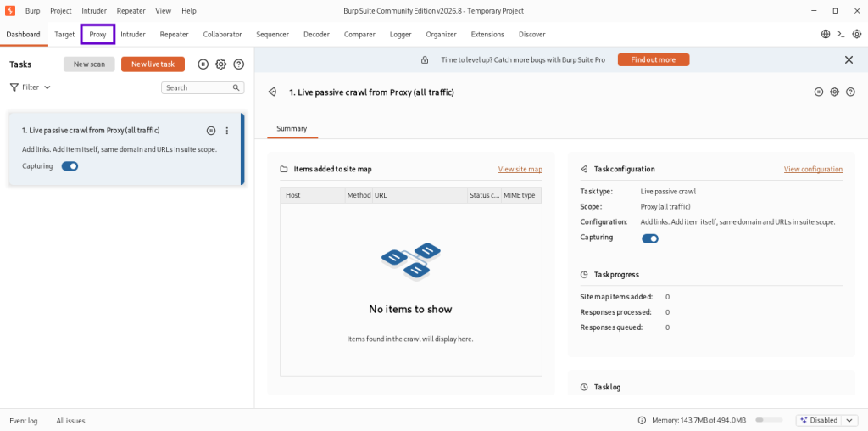Switch to the Comparer tab
This screenshot has width=868, height=431.
pyautogui.click(x=359, y=34)
